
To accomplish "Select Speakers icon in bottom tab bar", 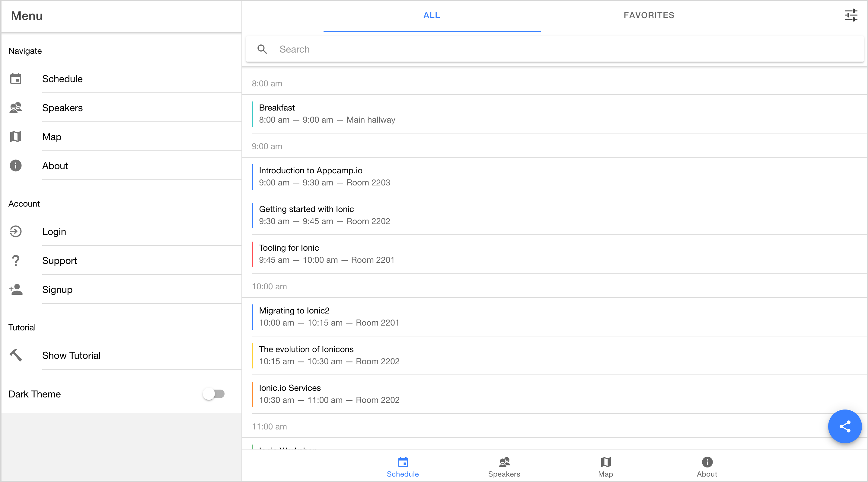I will (x=504, y=462).
